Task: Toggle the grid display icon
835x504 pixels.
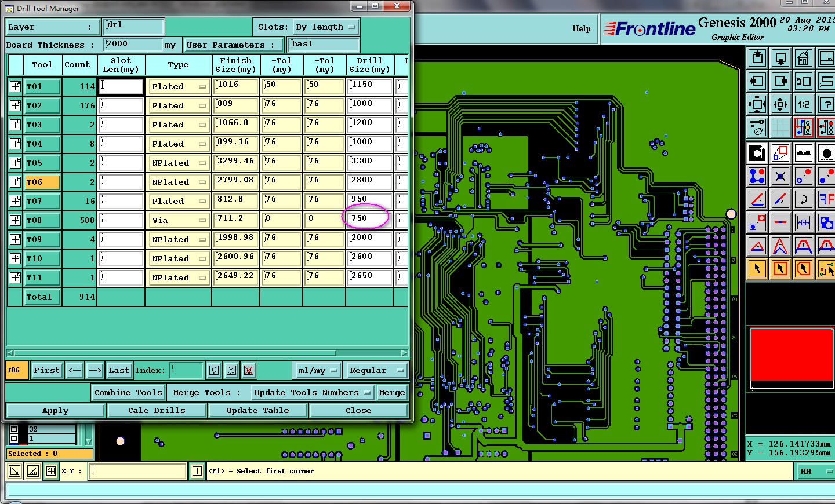Action: [x=780, y=127]
